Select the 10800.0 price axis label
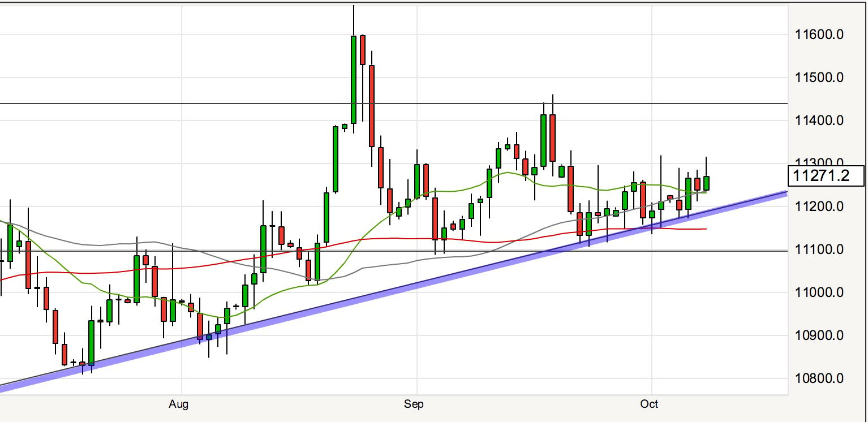This screenshot has width=868, height=422. click(819, 378)
